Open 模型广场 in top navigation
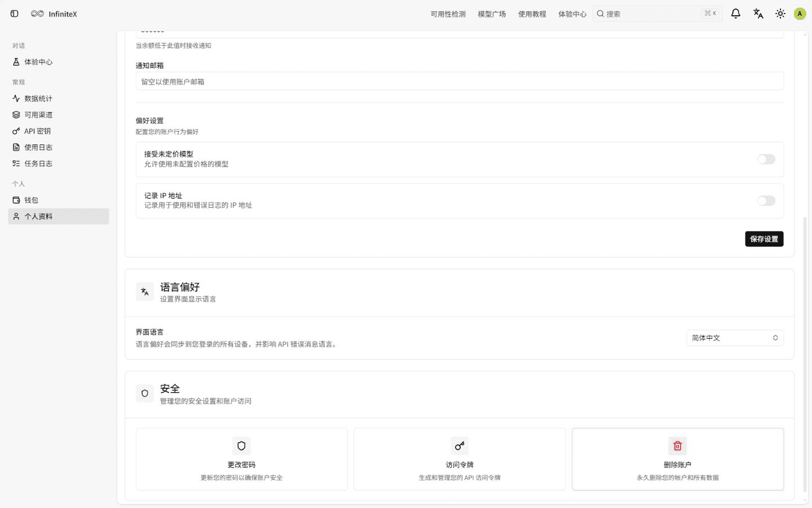Image resolution: width=812 pixels, height=508 pixels. click(x=492, y=14)
